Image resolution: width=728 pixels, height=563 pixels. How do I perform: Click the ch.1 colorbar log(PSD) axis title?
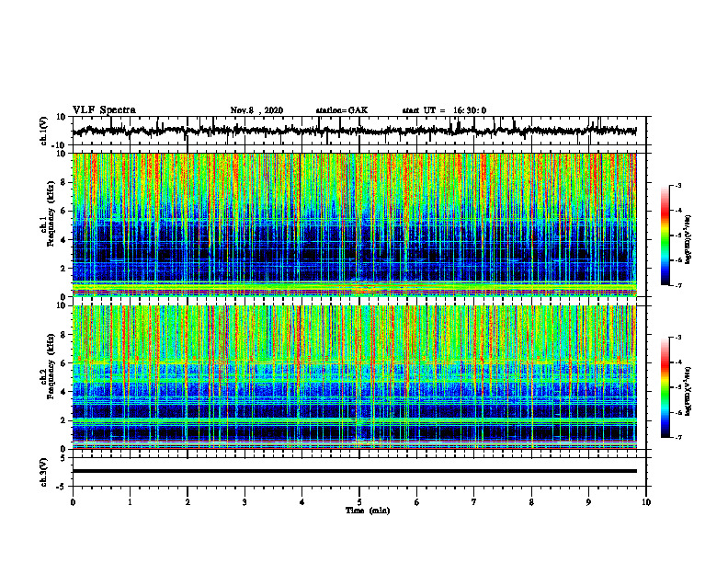tap(688, 240)
